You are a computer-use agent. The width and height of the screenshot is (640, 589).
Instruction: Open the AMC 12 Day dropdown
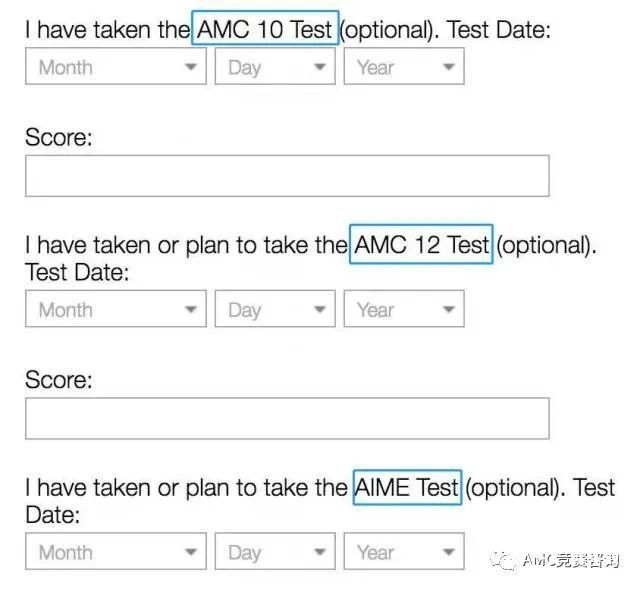coord(275,309)
